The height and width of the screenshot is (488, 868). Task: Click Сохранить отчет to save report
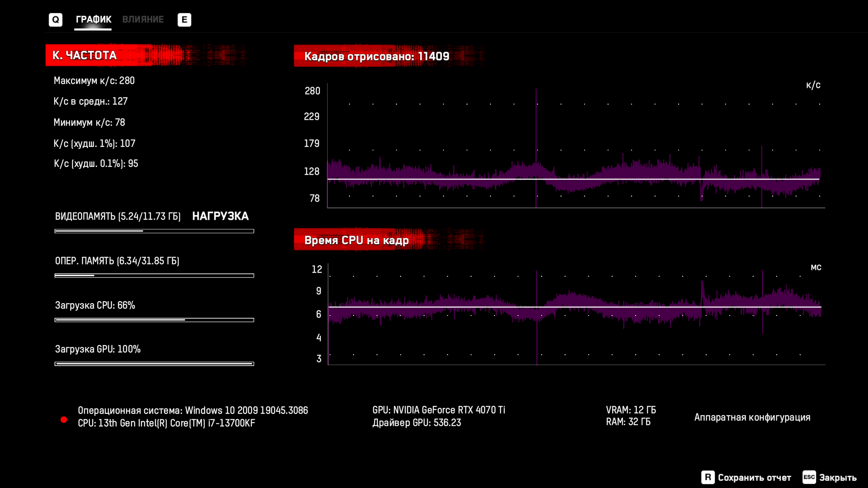[x=754, y=477]
